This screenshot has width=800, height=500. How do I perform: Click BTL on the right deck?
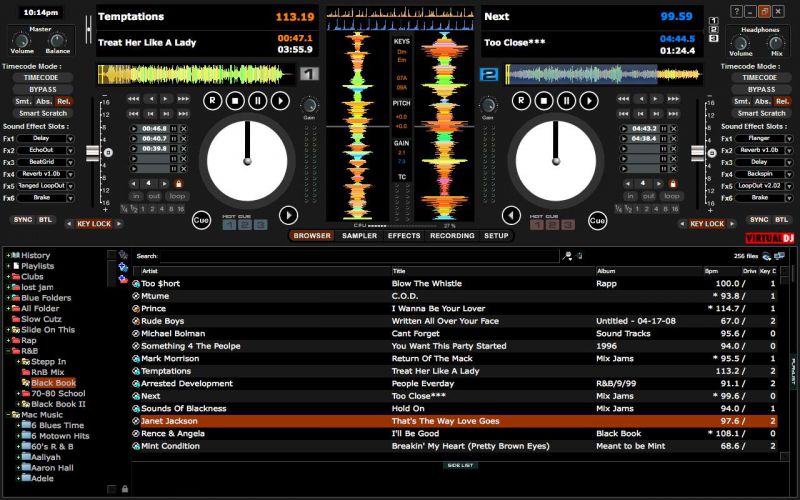click(782, 219)
